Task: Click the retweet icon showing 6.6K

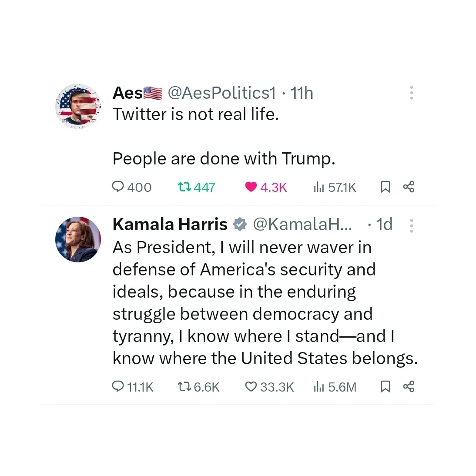Action: click(184, 386)
